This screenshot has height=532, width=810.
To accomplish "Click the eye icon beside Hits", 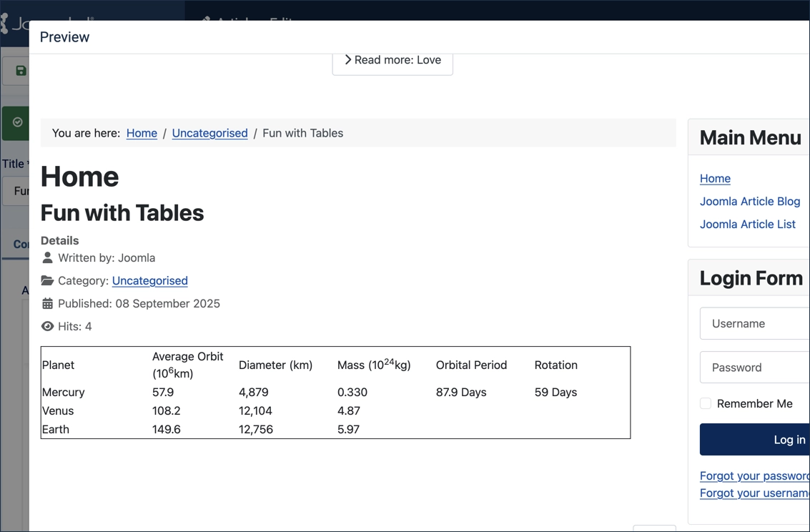I will [x=46, y=326].
